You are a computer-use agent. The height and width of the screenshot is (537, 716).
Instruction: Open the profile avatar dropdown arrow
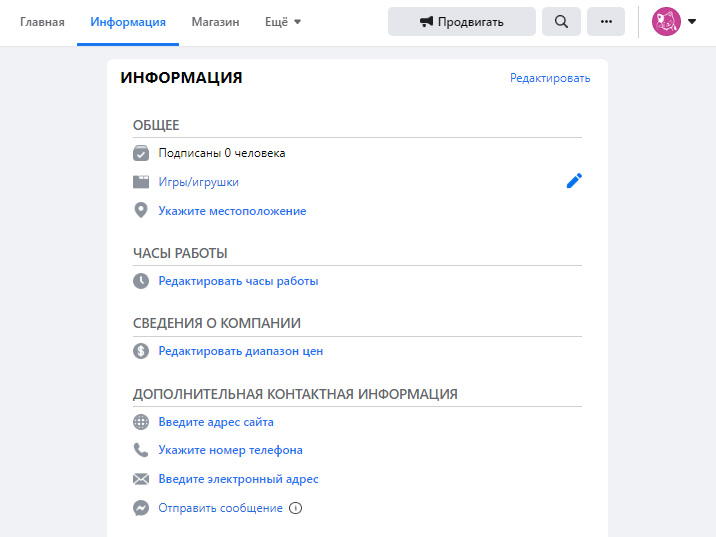pos(692,21)
